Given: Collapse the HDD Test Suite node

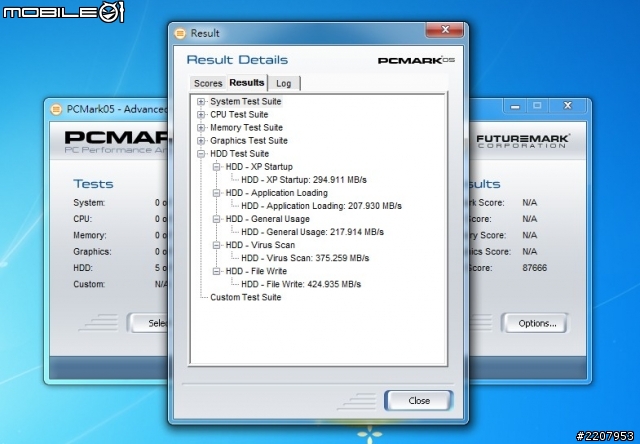Looking at the screenshot, I should (x=201, y=154).
